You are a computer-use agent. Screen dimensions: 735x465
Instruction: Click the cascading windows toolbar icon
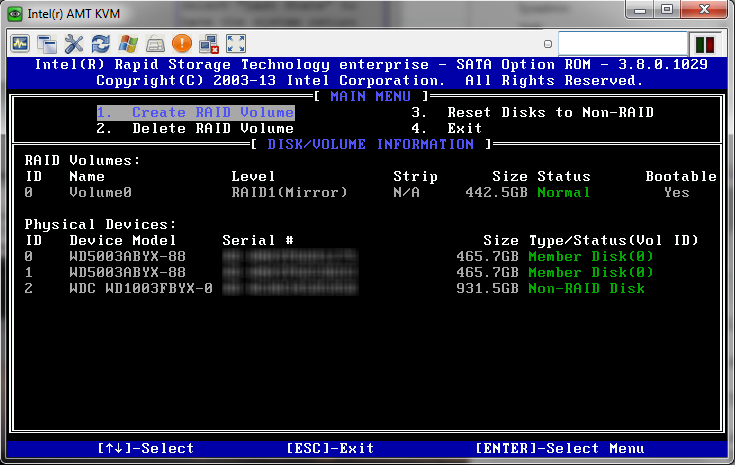(47, 44)
